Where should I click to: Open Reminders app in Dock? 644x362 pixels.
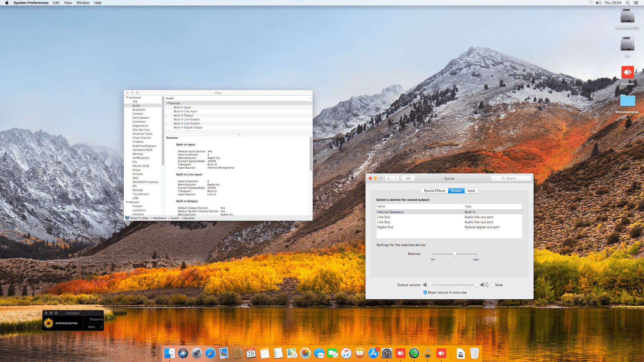[278, 353]
